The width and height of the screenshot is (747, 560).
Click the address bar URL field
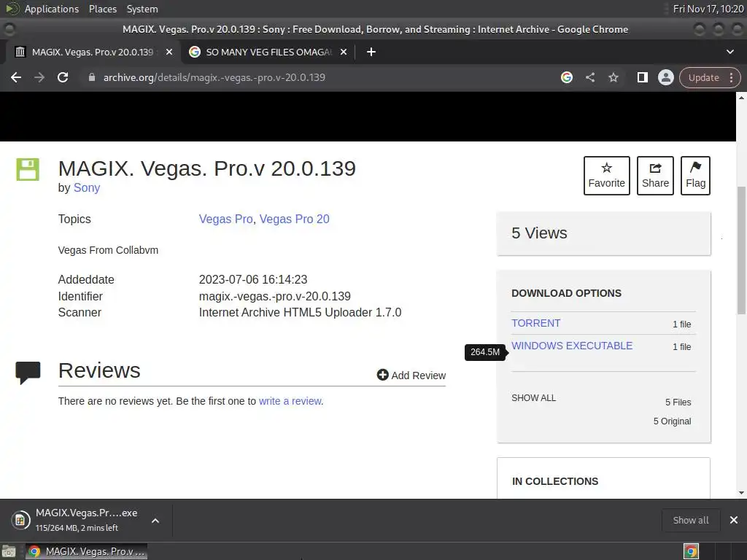coord(320,77)
